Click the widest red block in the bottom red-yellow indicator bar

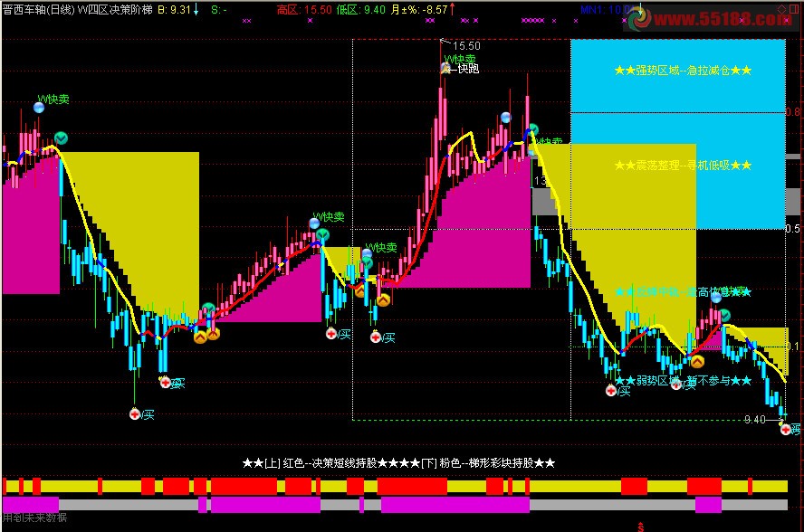coord(412,486)
